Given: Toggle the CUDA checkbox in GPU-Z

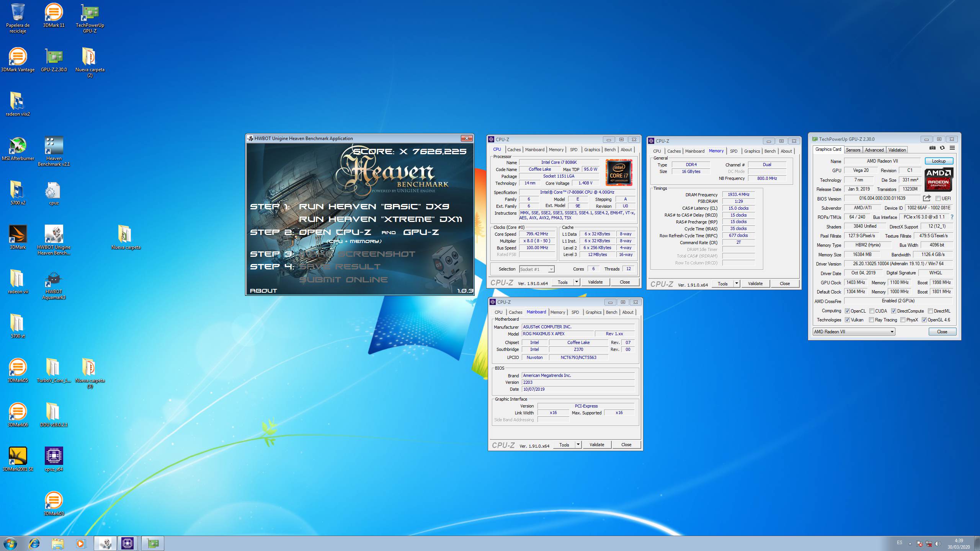Looking at the screenshot, I should click(872, 311).
